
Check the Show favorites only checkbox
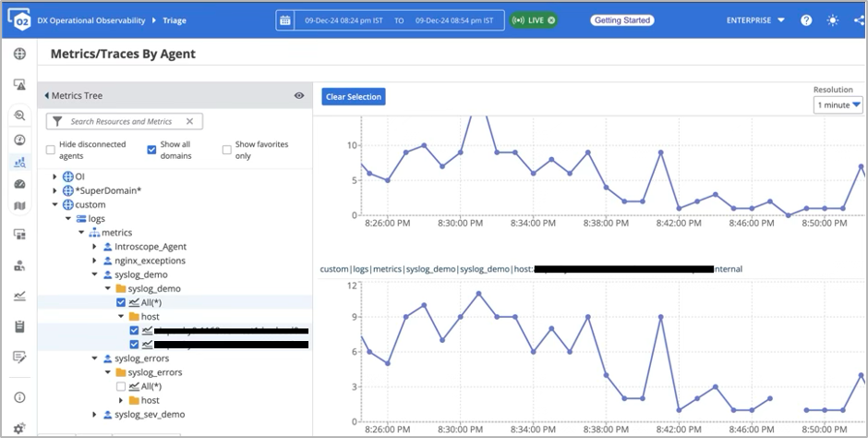(x=227, y=150)
